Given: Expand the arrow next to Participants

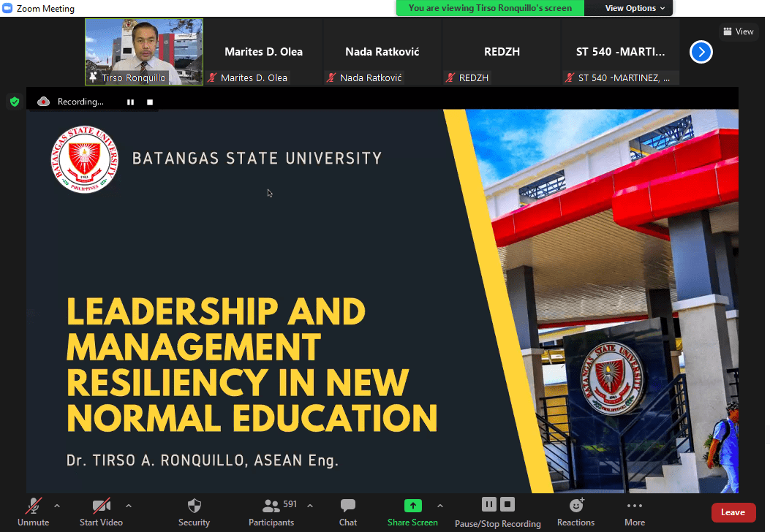Looking at the screenshot, I should click(x=310, y=506).
